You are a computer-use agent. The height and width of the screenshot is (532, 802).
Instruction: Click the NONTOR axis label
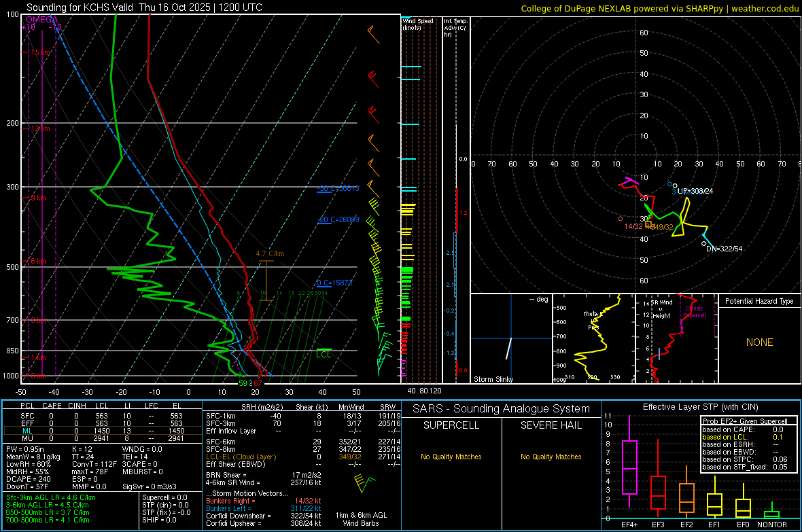(x=772, y=525)
